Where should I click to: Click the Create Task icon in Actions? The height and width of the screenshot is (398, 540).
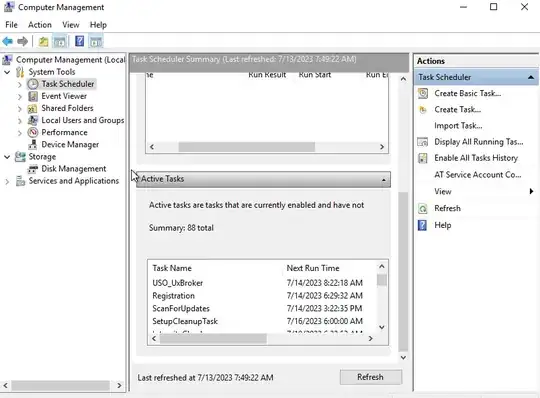coord(423,110)
